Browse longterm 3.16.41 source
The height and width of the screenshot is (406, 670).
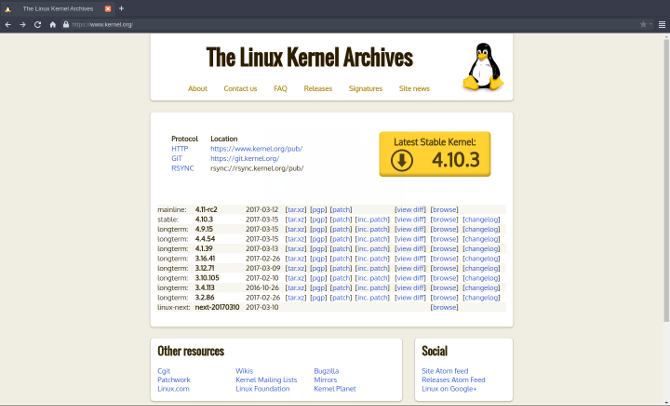444,259
